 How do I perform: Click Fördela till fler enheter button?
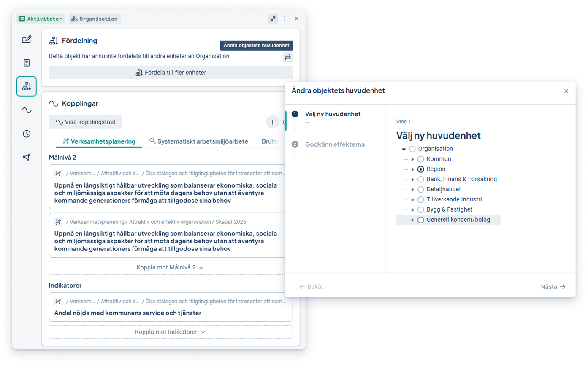[171, 73]
